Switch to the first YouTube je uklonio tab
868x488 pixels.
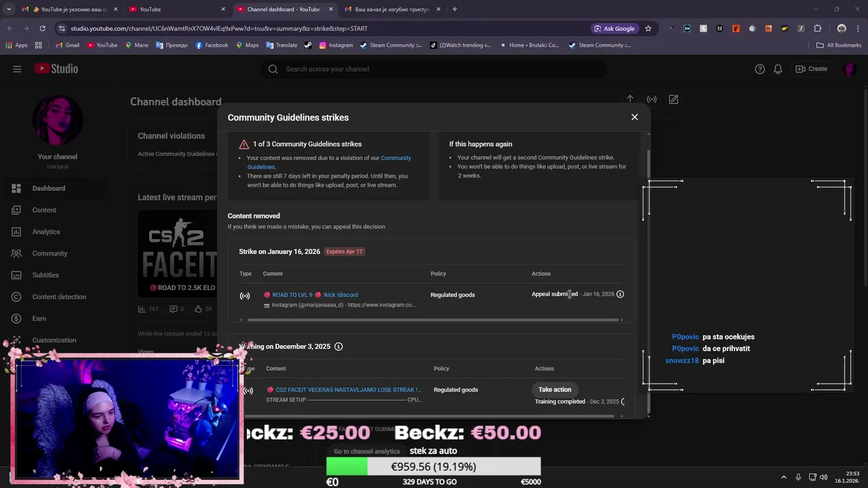click(x=69, y=9)
